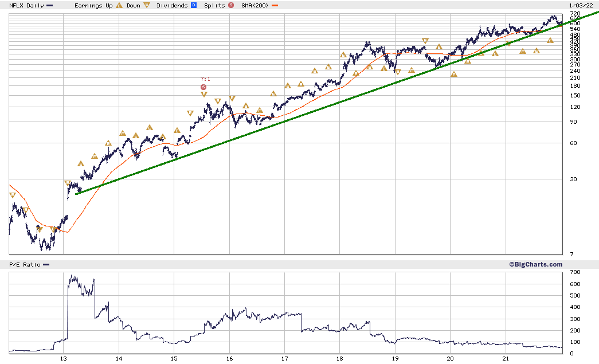Click year label "20" on the time axis

(451, 359)
